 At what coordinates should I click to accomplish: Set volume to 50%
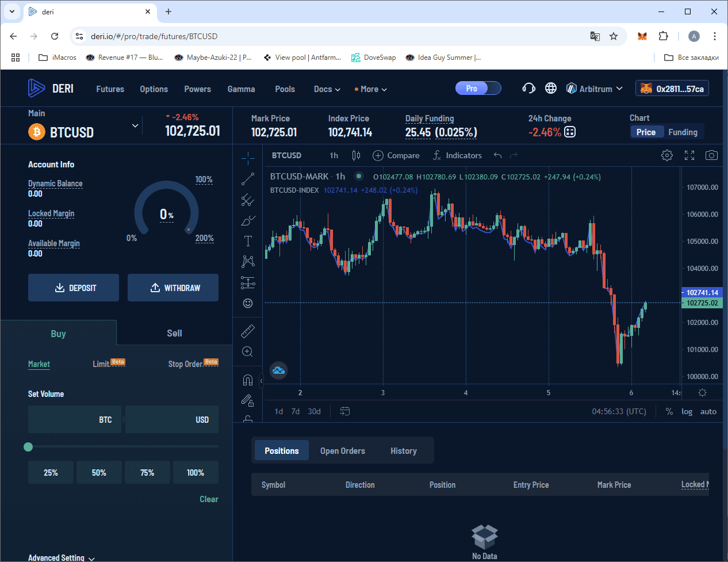[99, 472]
